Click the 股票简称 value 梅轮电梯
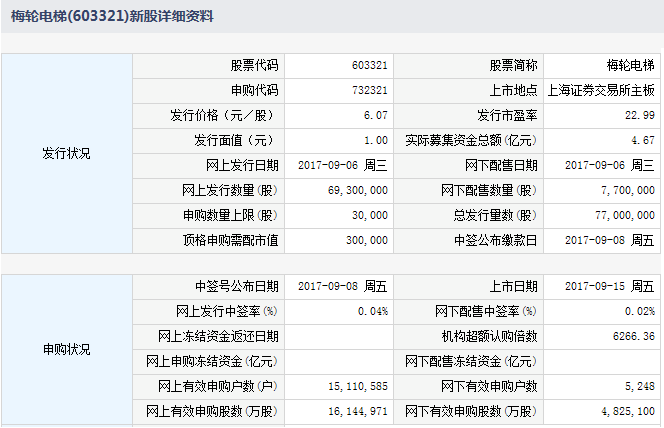This screenshot has width=664, height=428. click(630, 65)
